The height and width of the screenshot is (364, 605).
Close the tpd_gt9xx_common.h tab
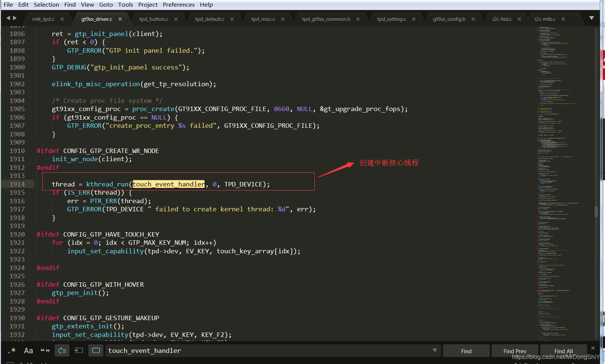(358, 19)
